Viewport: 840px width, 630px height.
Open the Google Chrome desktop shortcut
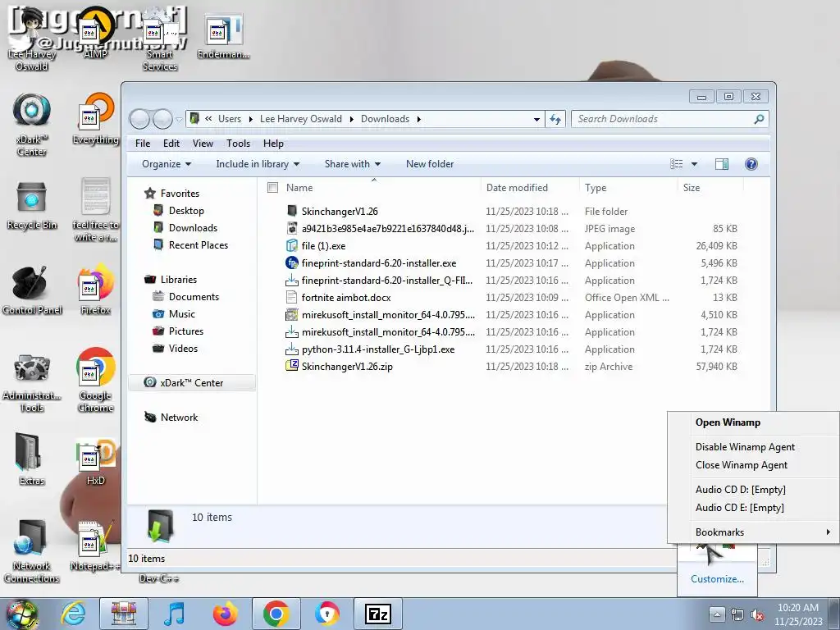coord(95,381)
